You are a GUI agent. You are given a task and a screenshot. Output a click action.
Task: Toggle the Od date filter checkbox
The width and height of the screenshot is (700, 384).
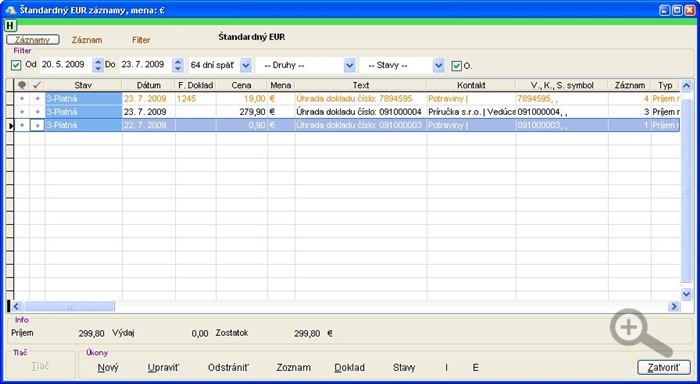(x=16, y=65)
